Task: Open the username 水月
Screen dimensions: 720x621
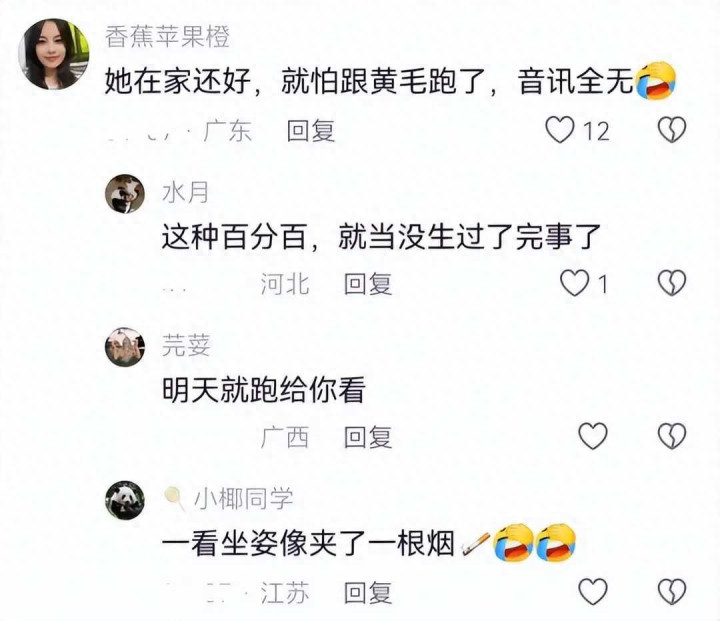Action: 186,192
